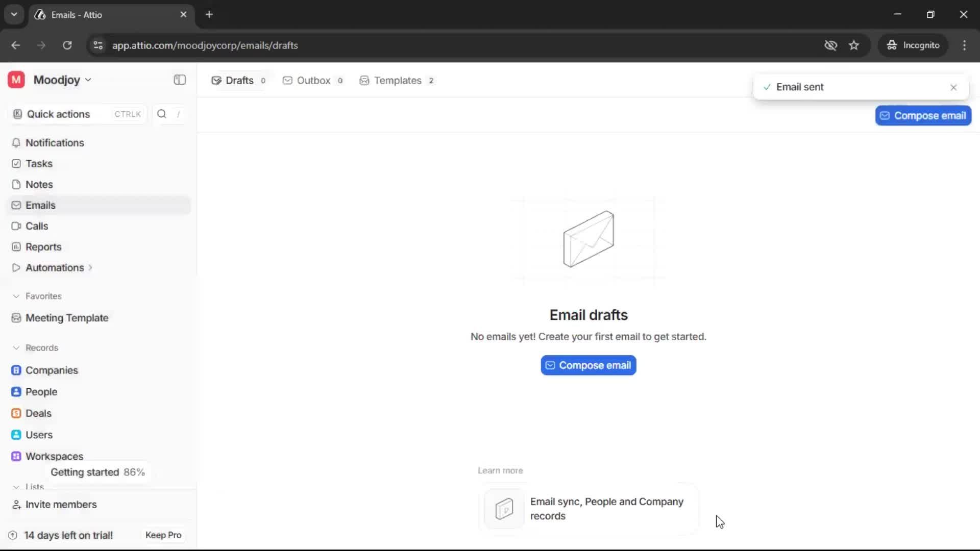980x551 pixels.
Task: Click Keep Pro trial button
Action: tap(163, 535)
